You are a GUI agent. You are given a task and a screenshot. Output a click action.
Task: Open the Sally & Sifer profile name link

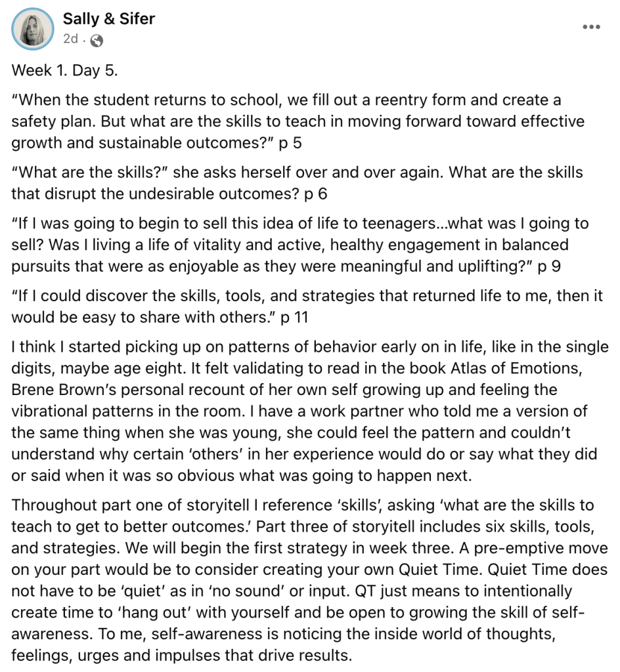[108, 19]
